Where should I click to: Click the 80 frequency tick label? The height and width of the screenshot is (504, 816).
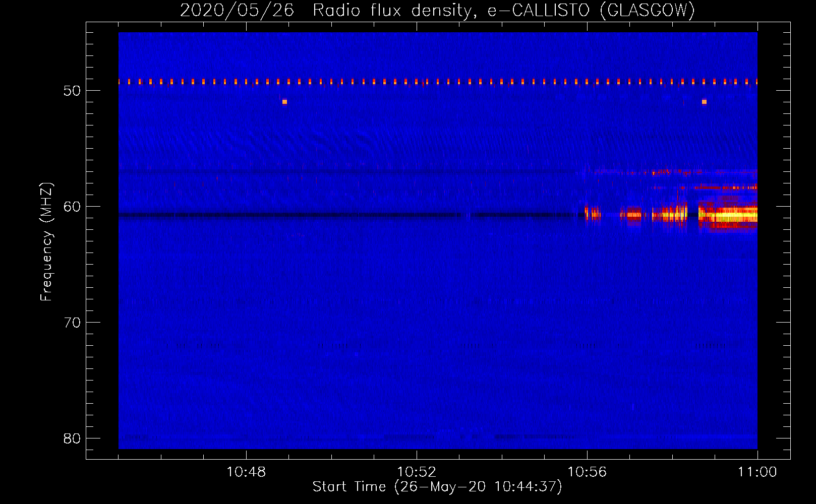[72, 438]
